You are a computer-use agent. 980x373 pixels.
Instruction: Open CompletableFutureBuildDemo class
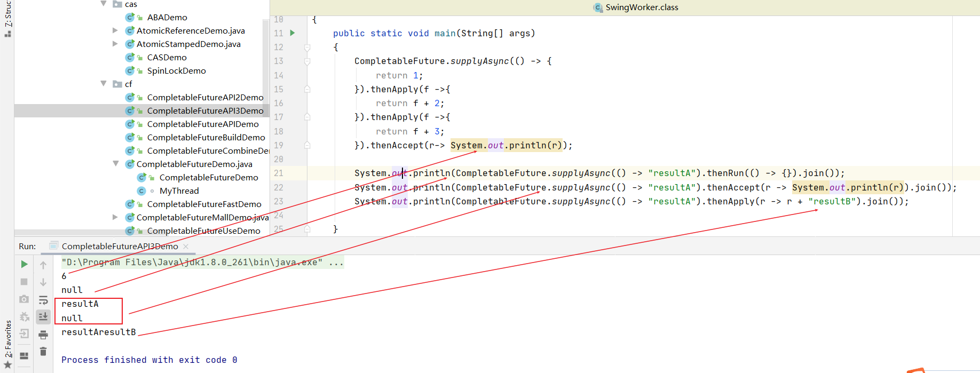coord(206,137)
